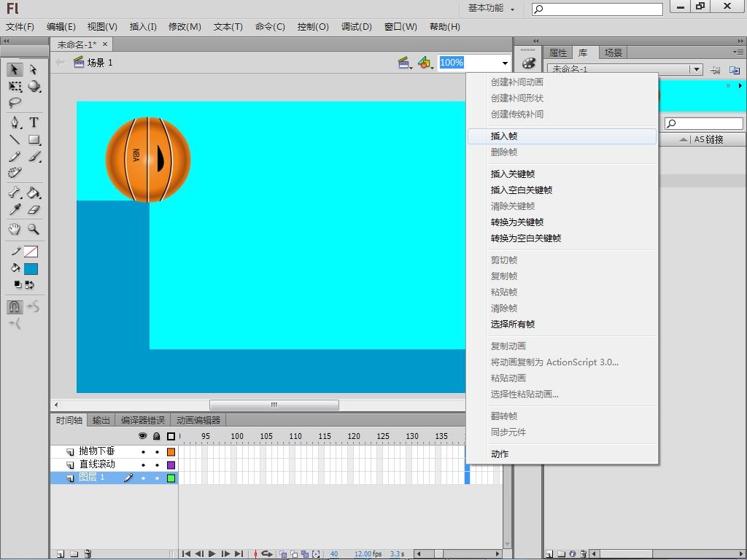
Task: Select the Pen tool
Action: pyautogui.click(x=15, y=122)
